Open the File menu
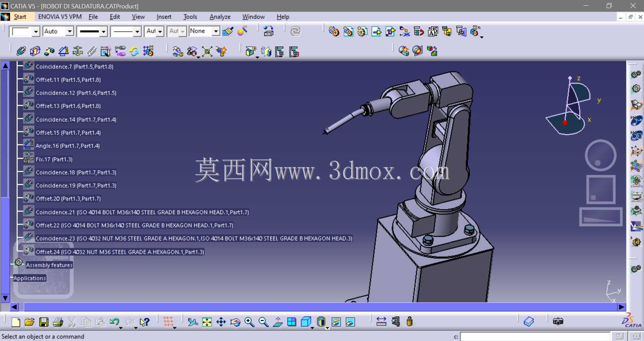 tap(93, 17)
